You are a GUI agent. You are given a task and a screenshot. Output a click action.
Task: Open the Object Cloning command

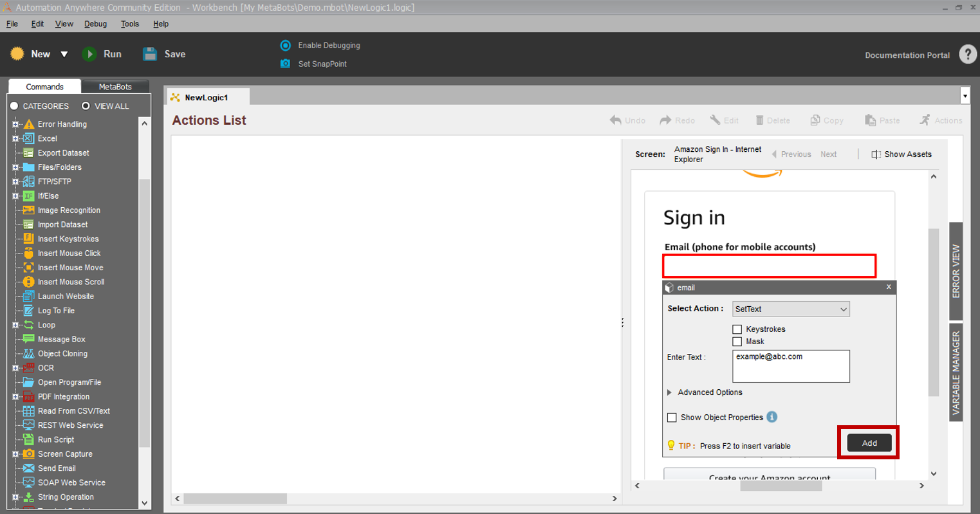(62, 353)
